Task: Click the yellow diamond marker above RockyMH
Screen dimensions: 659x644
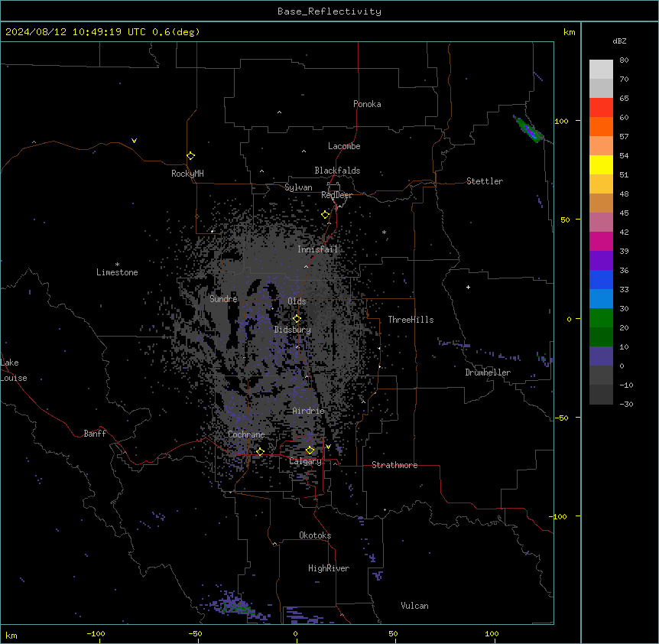Action: pyautogui.click(x=190, y=156)
